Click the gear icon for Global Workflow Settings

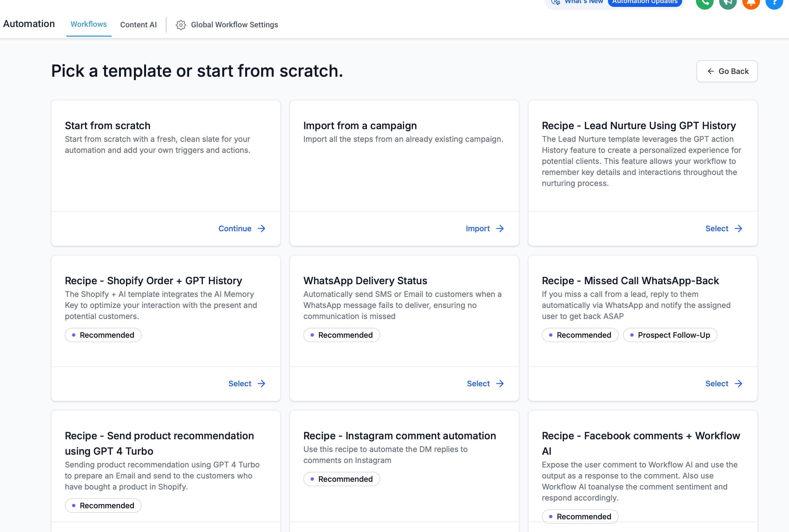pos(181,25)
